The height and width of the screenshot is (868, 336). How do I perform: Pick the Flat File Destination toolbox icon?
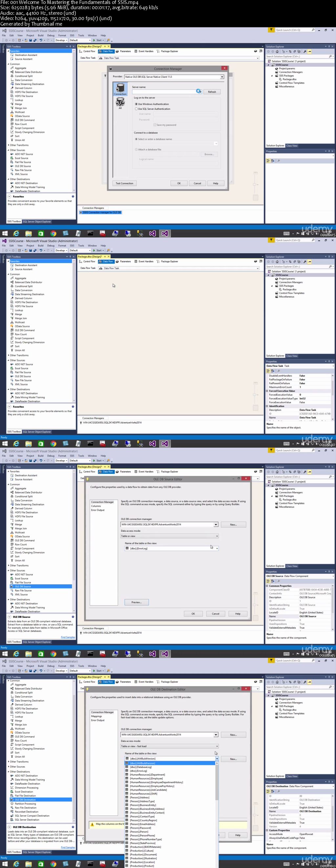[x=12, y=795]
